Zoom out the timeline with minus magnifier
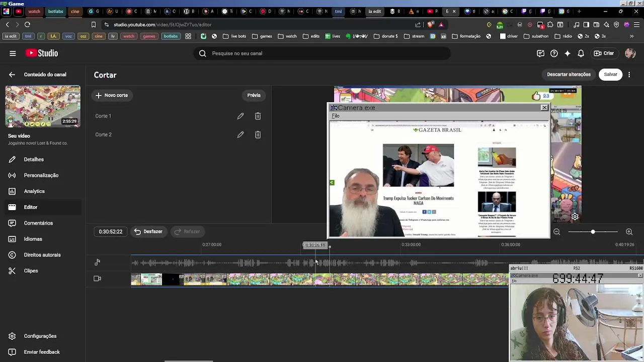The height and width of the screenshot is (362, 644). [x=556, y=232]
